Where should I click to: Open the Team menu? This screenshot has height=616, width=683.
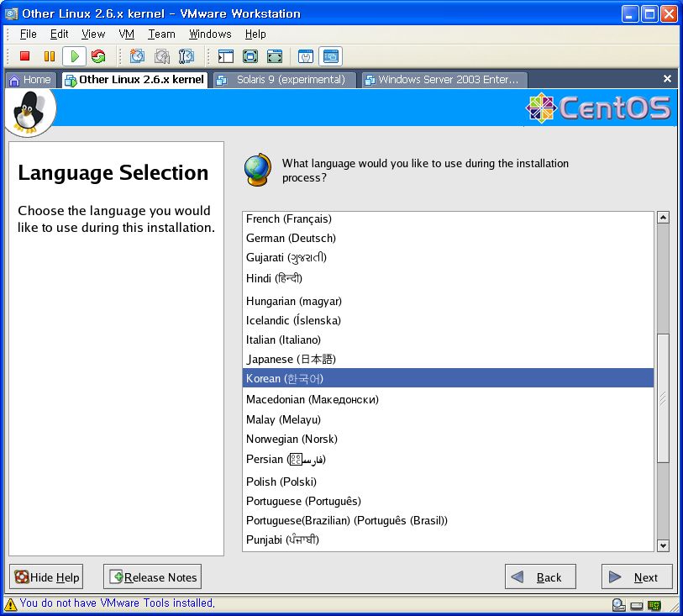161,34
